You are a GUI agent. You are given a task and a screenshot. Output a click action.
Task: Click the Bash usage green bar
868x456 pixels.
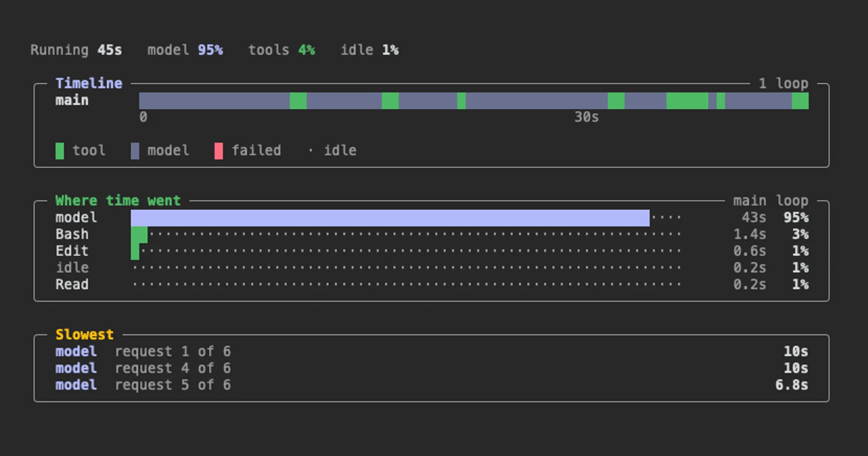(x=139, y=235)
